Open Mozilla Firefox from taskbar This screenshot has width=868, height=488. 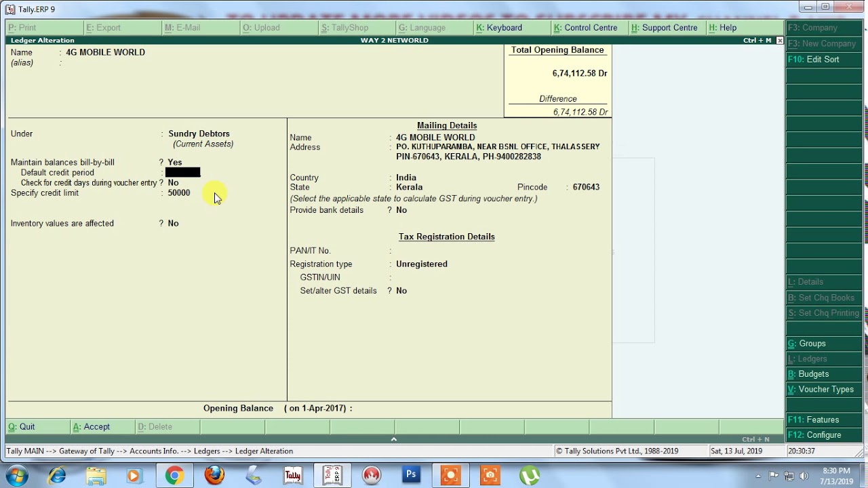point(214,476)
